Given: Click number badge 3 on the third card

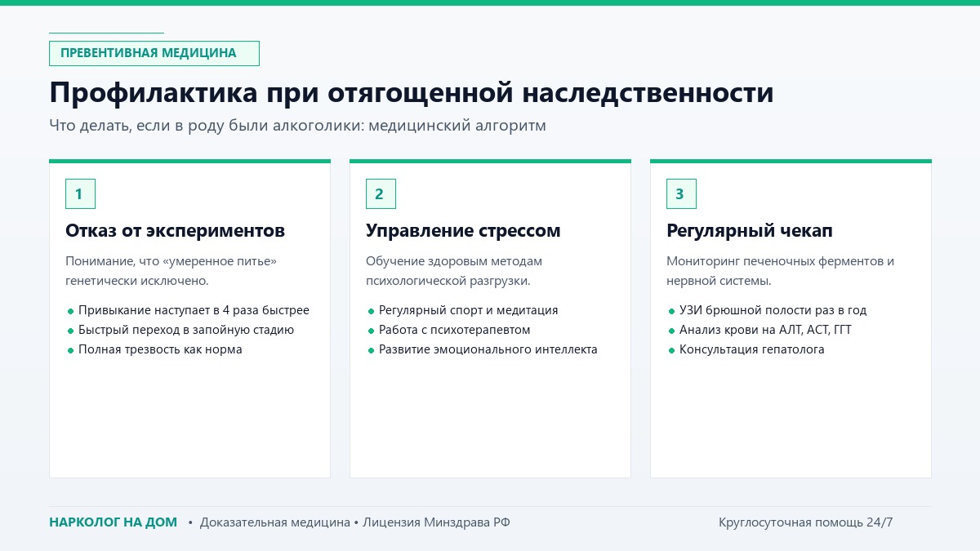Looking at the screenshot, I should point(681,194).
